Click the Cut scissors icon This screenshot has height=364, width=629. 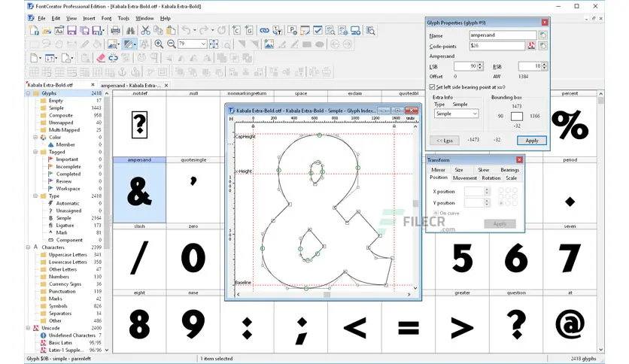pos(147,31)
